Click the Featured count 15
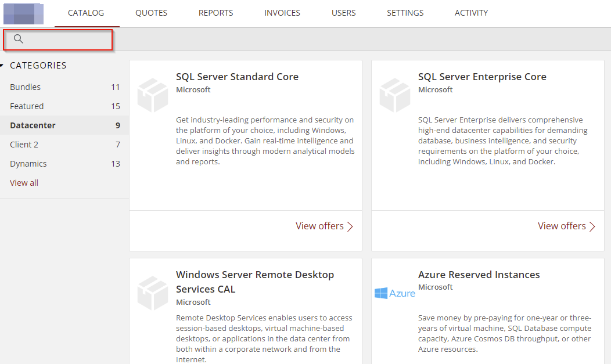611x364 pixels. tap(116, 106)
